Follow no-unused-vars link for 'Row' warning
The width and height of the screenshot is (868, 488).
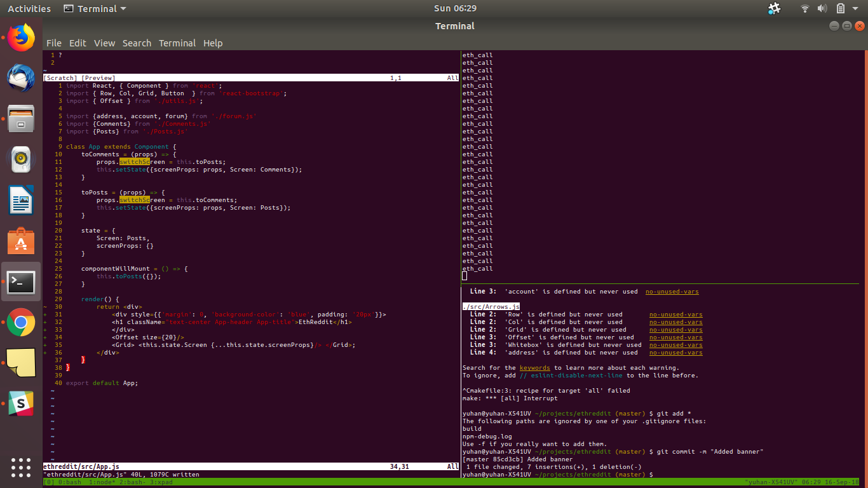point(675,315)
